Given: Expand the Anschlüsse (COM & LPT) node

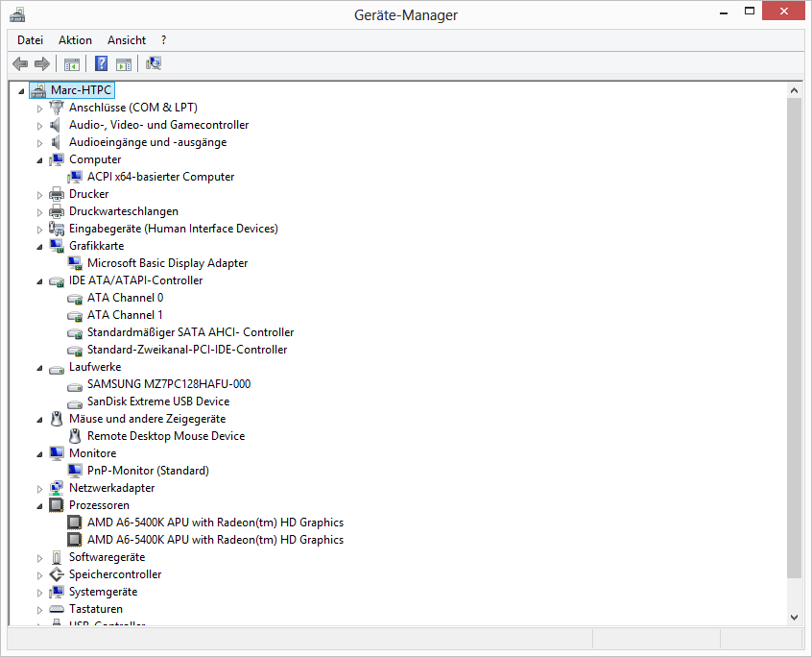Looking at the screenshot, I should 40,109.
